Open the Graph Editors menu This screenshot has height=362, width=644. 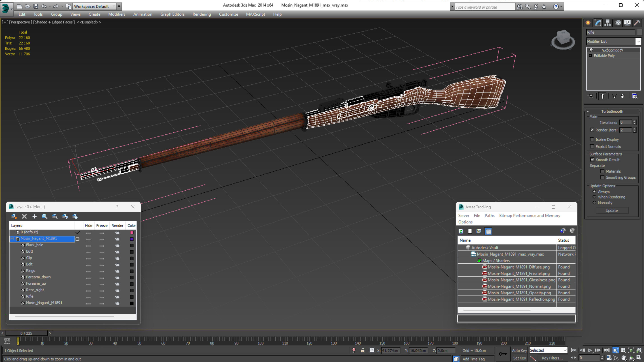pos(172,14)
